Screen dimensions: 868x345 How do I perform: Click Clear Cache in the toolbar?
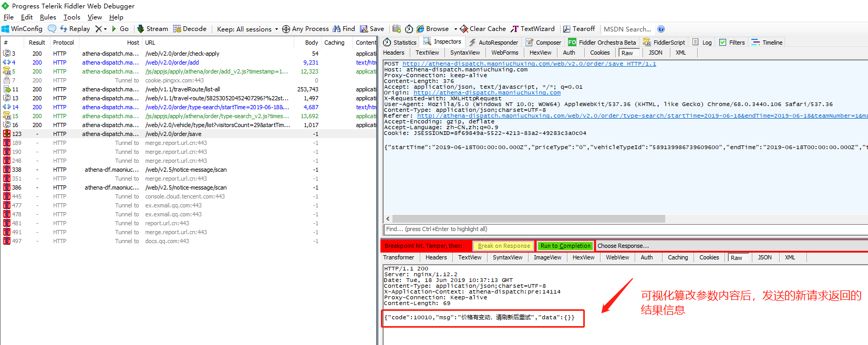[x=483, y=29]
